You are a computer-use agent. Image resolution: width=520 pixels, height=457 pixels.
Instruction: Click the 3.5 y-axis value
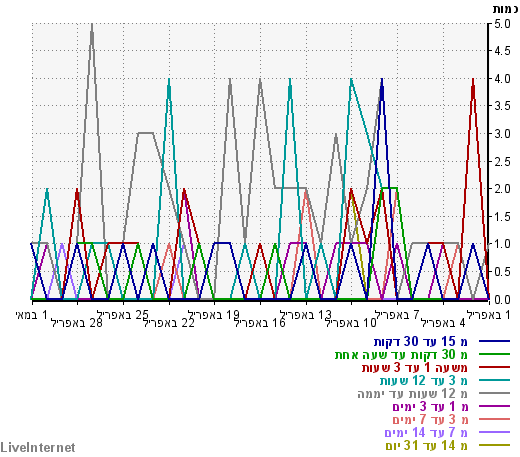point(503,106)
